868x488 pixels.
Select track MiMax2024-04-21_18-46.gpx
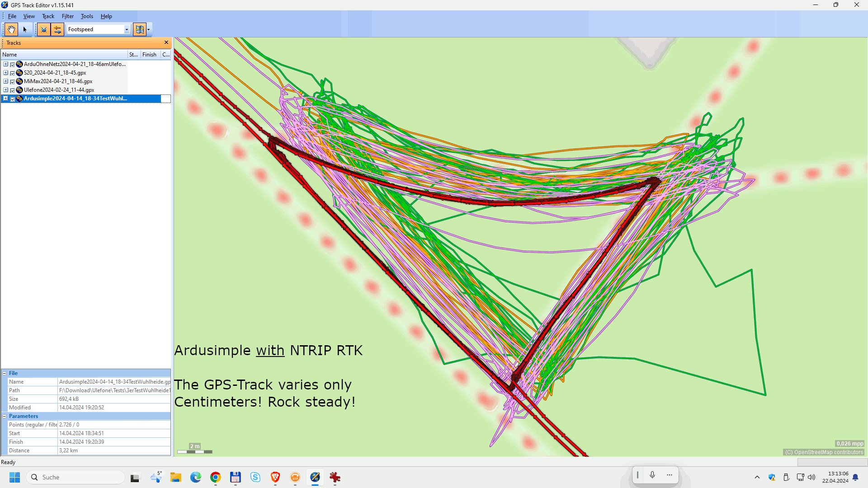coord(58,81)
